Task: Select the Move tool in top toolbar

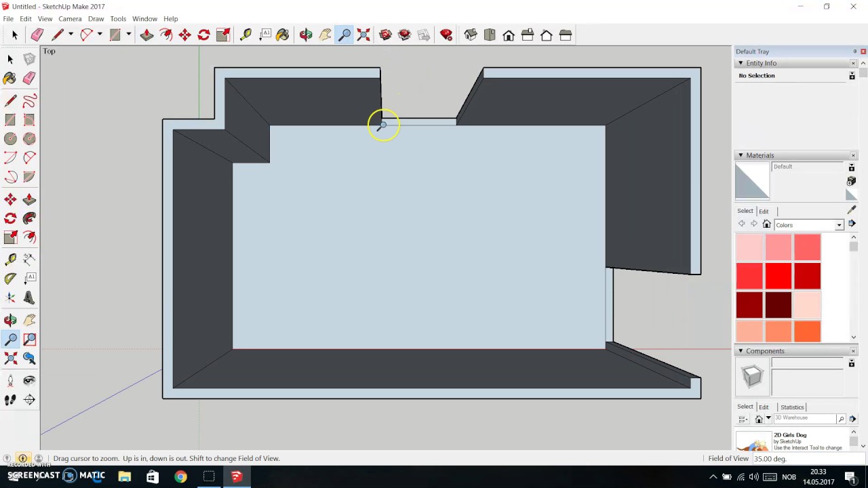Action: coord(184,35)
